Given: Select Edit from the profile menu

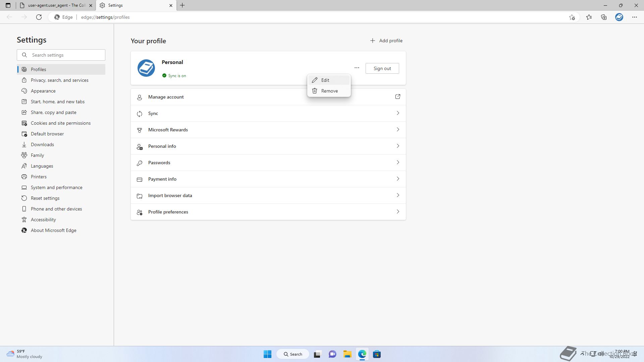Looking at the screenshot, I should (x=329, y=80).
